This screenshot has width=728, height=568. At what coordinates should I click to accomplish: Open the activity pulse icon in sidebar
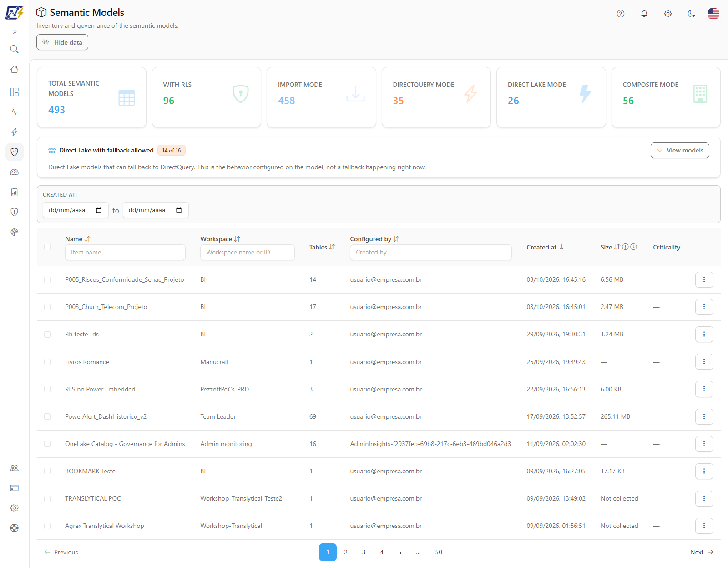click(14, 112)
